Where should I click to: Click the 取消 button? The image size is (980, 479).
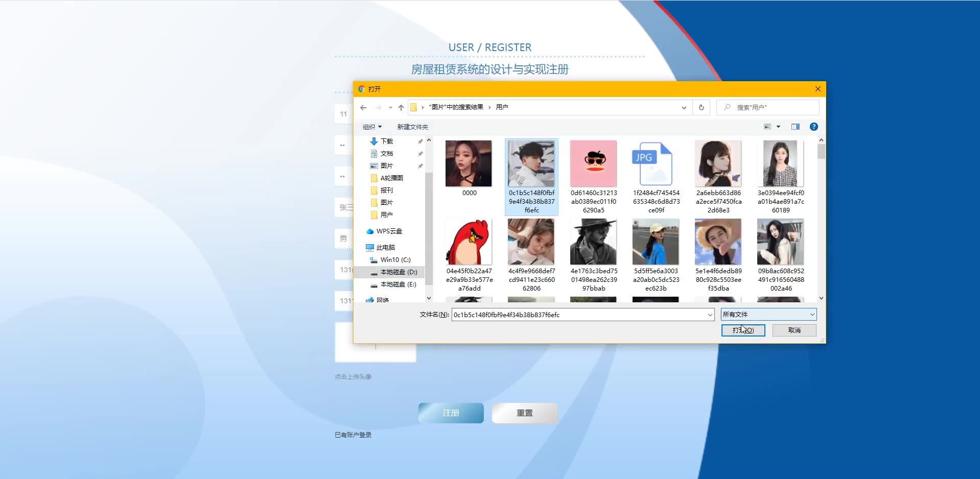coord(794,330)
